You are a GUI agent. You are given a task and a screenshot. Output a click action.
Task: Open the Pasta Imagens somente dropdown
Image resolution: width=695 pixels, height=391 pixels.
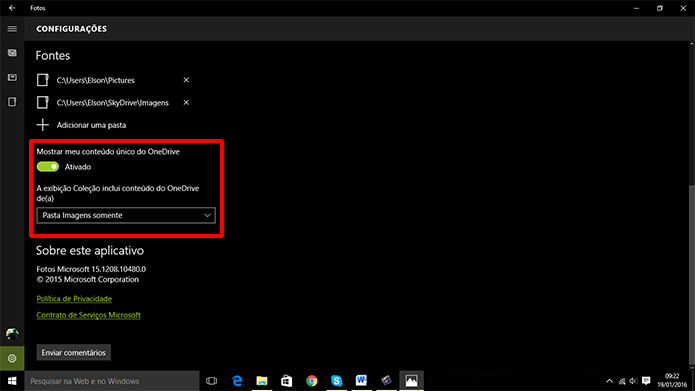126,215
